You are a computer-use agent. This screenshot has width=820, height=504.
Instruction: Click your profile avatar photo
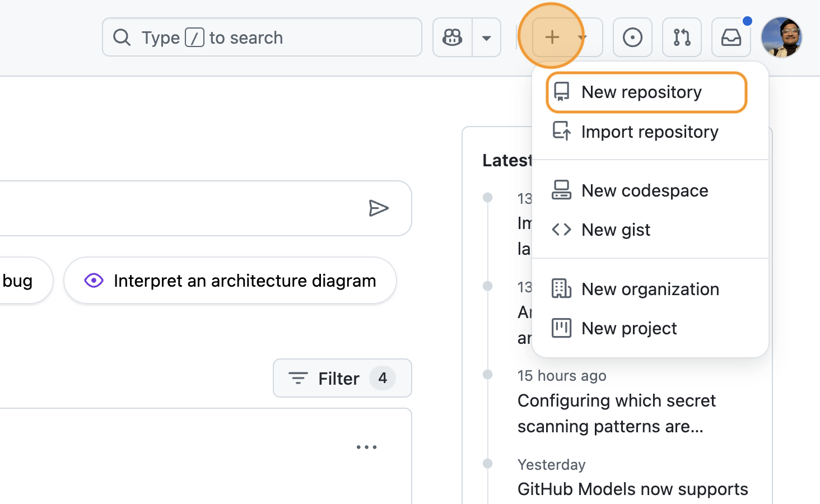pos(782,37)
